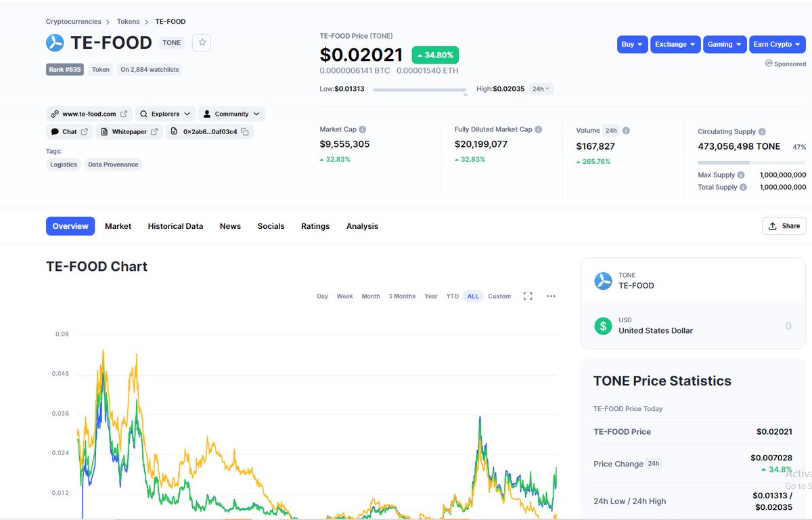The width and height of the screenshot is (812, 520).
Task: Open www.te-food.com website link
Action: [89, 114]
